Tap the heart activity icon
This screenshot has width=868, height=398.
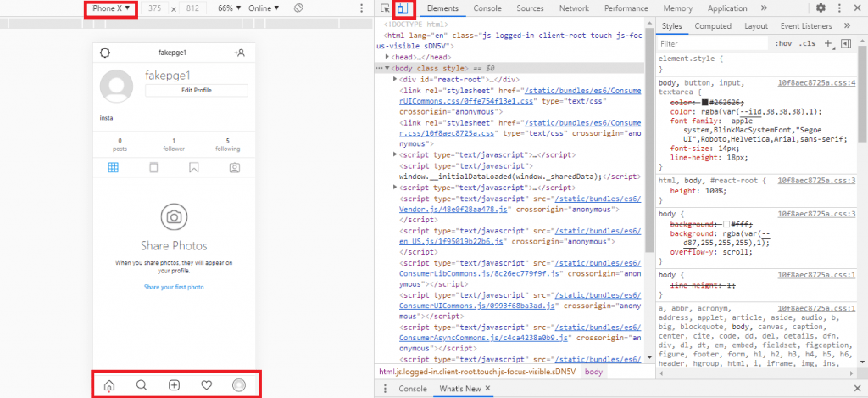point(206,385)
